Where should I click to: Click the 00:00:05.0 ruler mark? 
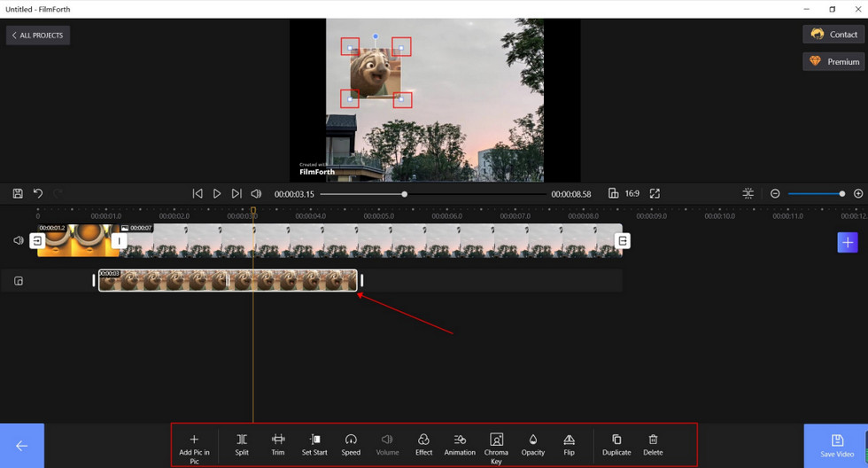pyautogui.click(x=379, y=216)
